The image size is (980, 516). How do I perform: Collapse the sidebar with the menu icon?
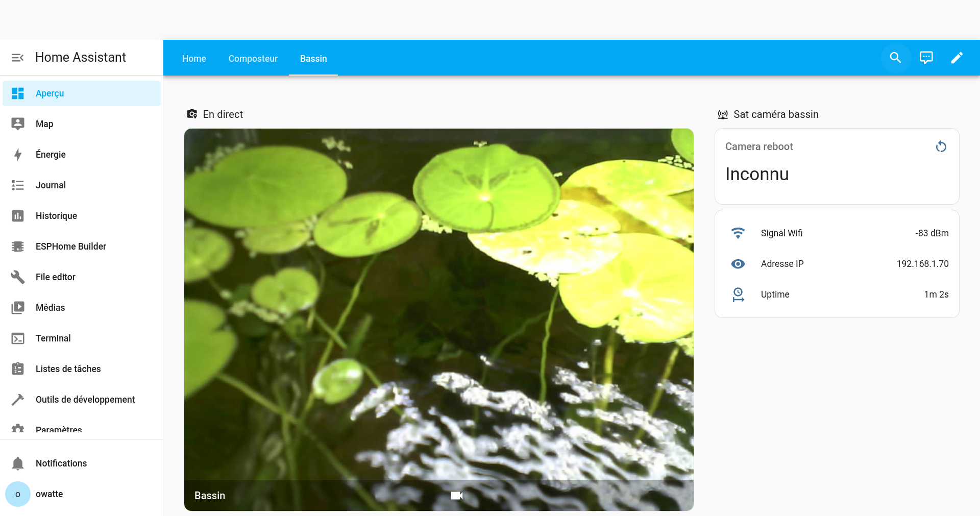(x=18, y=58)
